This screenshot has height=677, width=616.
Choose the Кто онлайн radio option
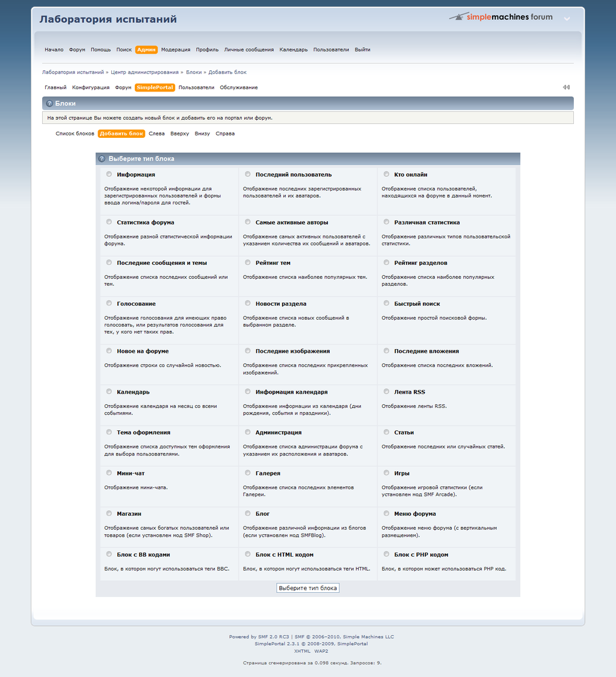[x=386, y=174]
